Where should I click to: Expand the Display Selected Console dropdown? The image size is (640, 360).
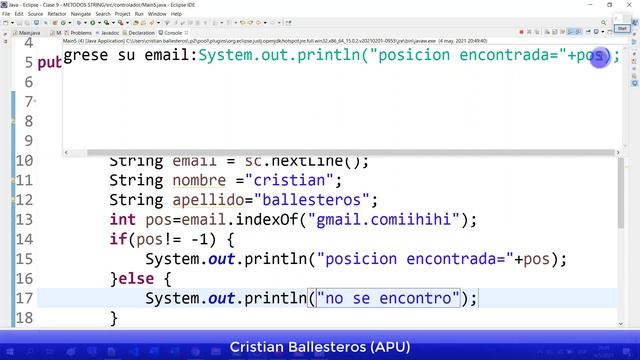(603, 32)
